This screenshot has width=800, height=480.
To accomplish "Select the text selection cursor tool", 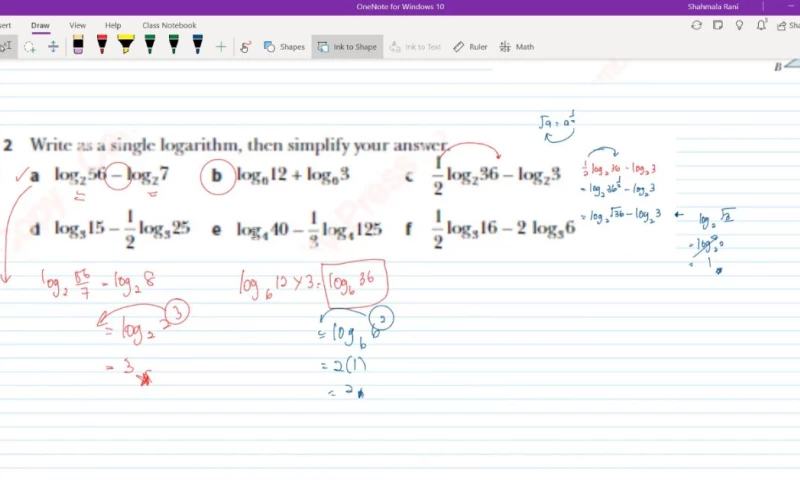I will [6, 47].
